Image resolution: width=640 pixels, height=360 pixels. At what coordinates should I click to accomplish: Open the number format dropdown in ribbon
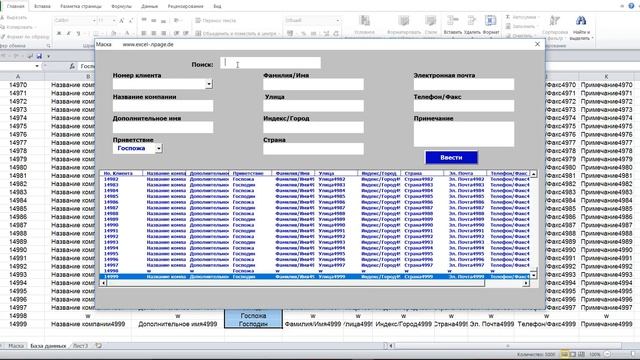point(338,20)
